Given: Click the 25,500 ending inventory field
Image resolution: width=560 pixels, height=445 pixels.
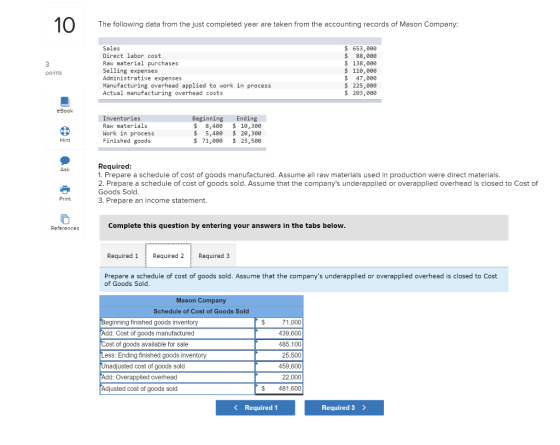Looking at the screenshot, I should 279,355.
